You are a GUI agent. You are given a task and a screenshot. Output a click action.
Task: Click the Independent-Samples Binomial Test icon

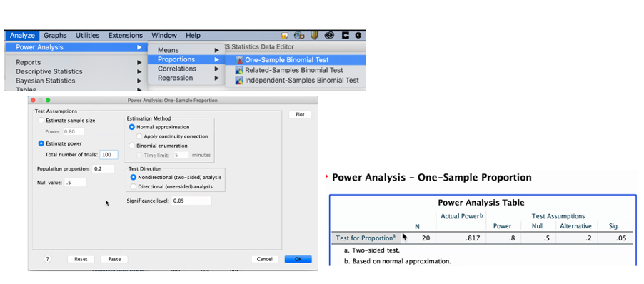239,81
